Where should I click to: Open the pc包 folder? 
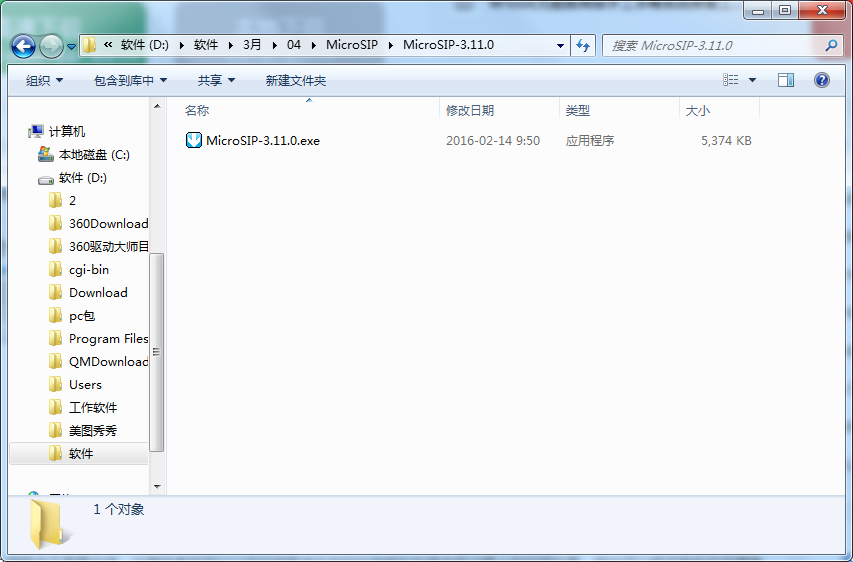click(82, 316)
